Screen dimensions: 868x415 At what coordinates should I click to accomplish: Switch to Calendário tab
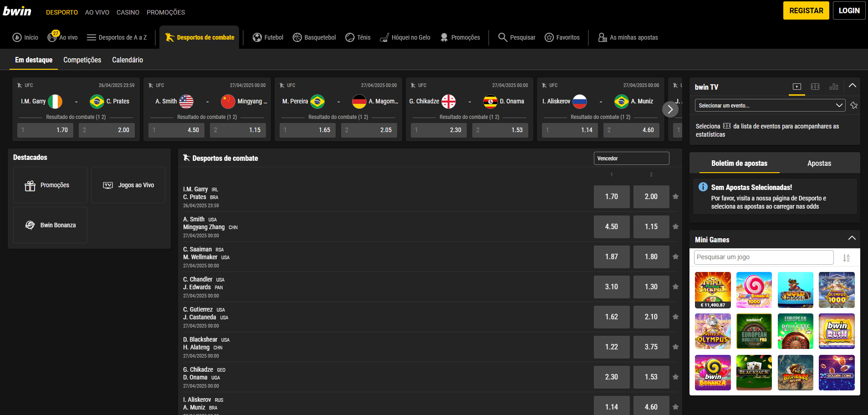(128, 60)
